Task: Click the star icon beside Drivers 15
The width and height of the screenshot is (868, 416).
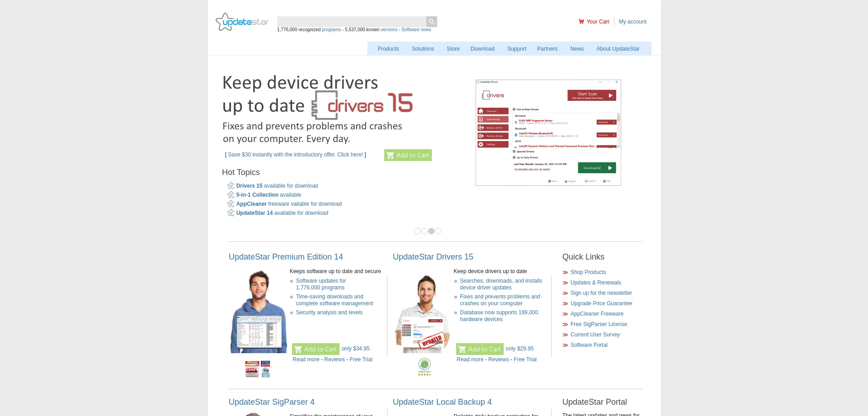Action: pos(231,186)
